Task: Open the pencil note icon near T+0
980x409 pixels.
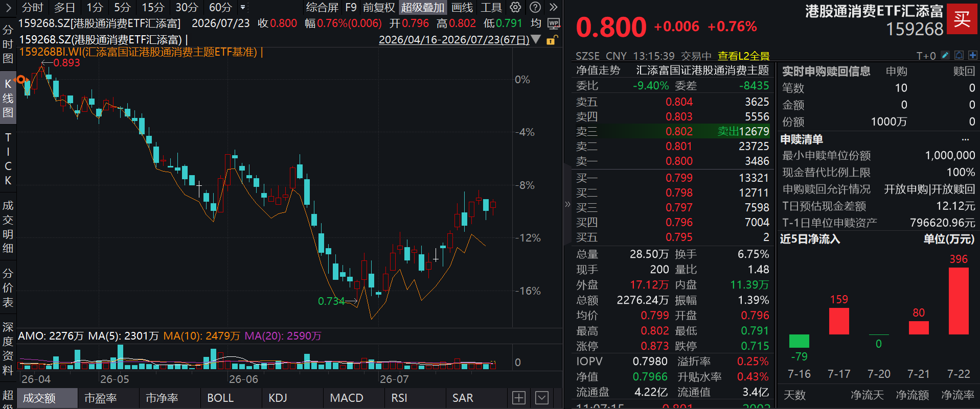Action: [x=945, y=55]
